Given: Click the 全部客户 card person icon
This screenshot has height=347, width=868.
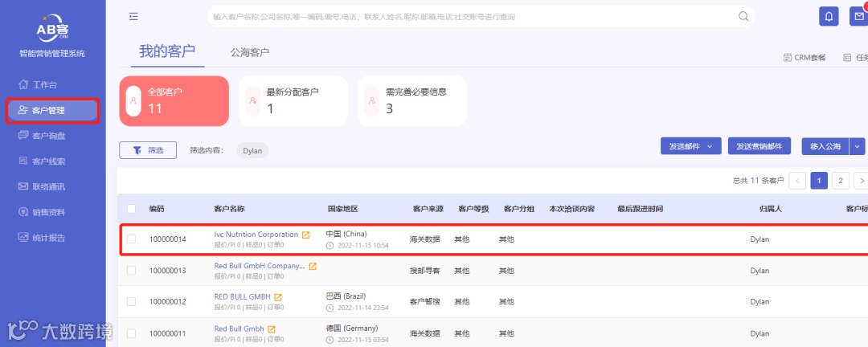Looking at the screenshot, I should 133,100.
